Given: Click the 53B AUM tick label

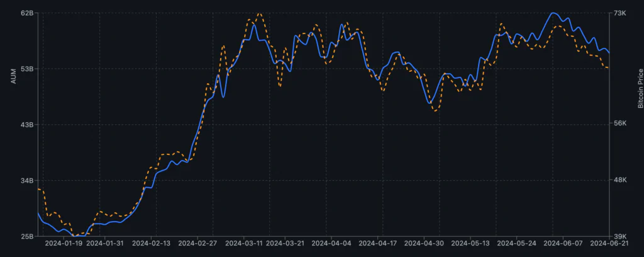Looking at the screenshot, I should pos(26,69).
